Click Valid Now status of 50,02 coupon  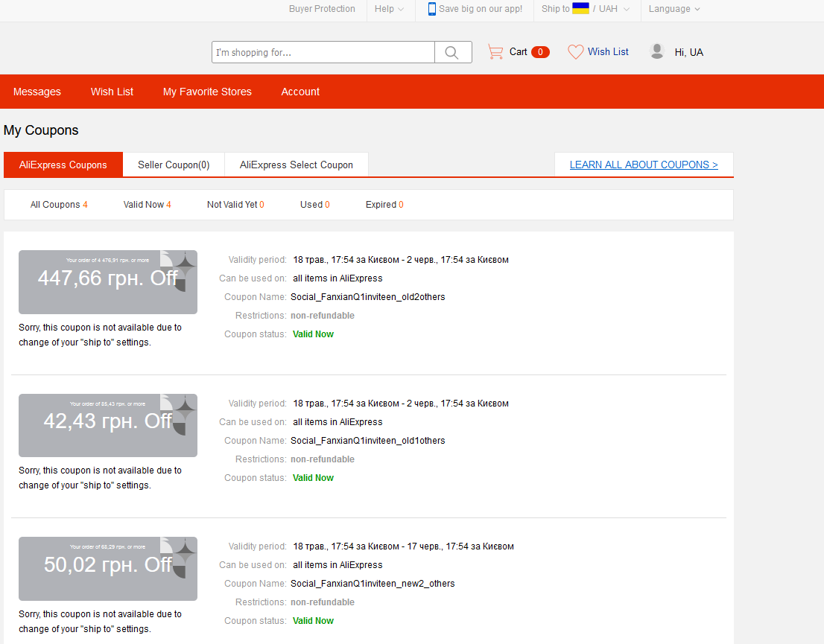point(313,620)
